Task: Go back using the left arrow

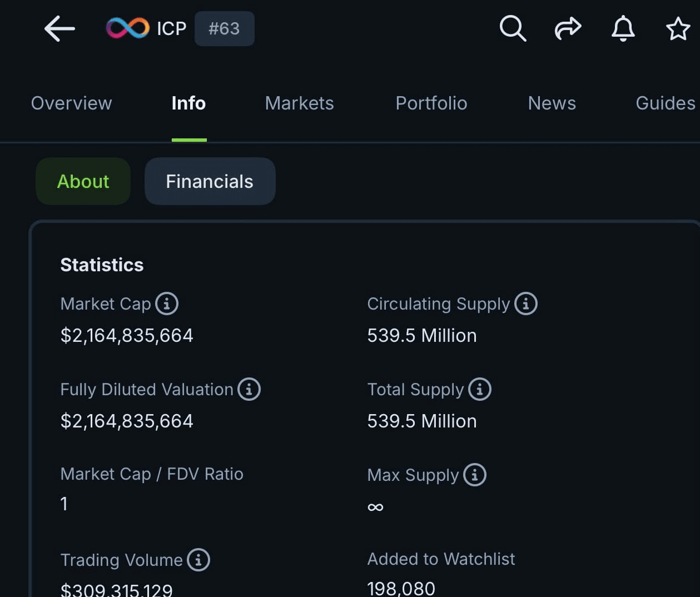Action: click(59, 28)
